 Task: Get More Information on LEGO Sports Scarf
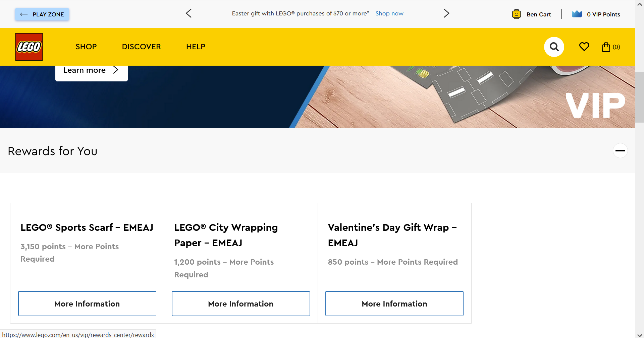tap(87, 303)
